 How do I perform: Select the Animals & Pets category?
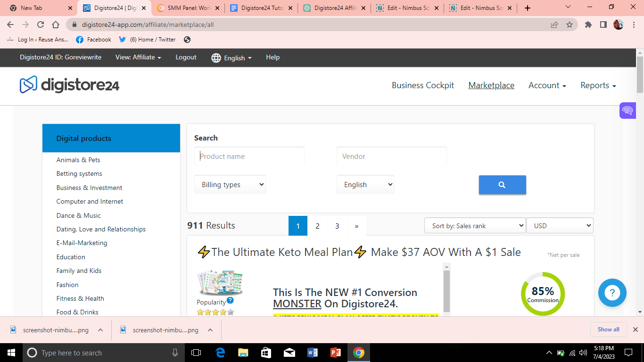click(78, 160)
